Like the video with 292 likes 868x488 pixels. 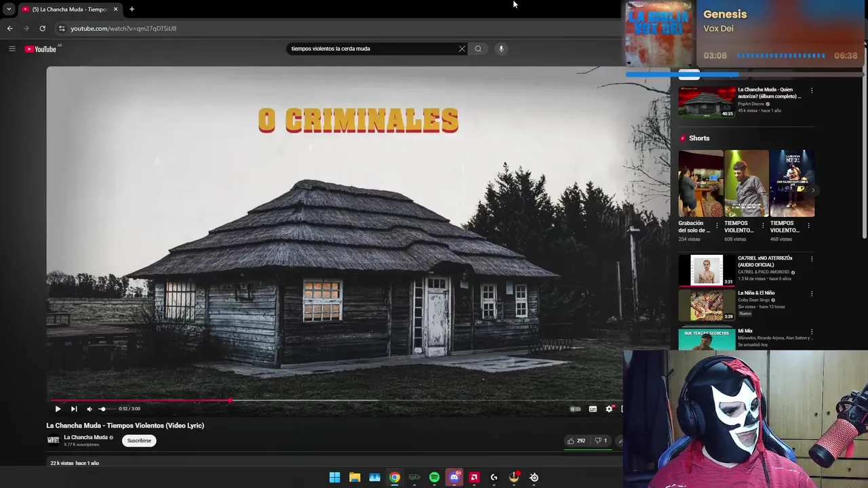(576, 441)
